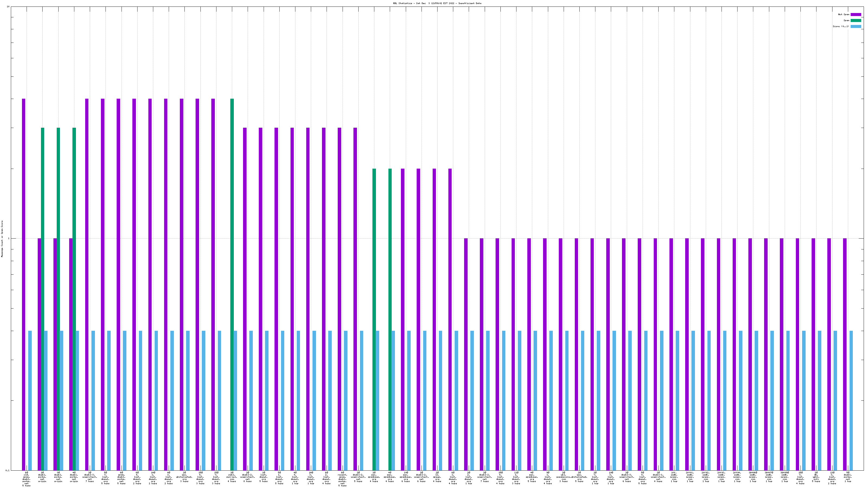Click the 'Score (0..1)' legend text
The image size is (868, 488).
click(x=841, y=26)
